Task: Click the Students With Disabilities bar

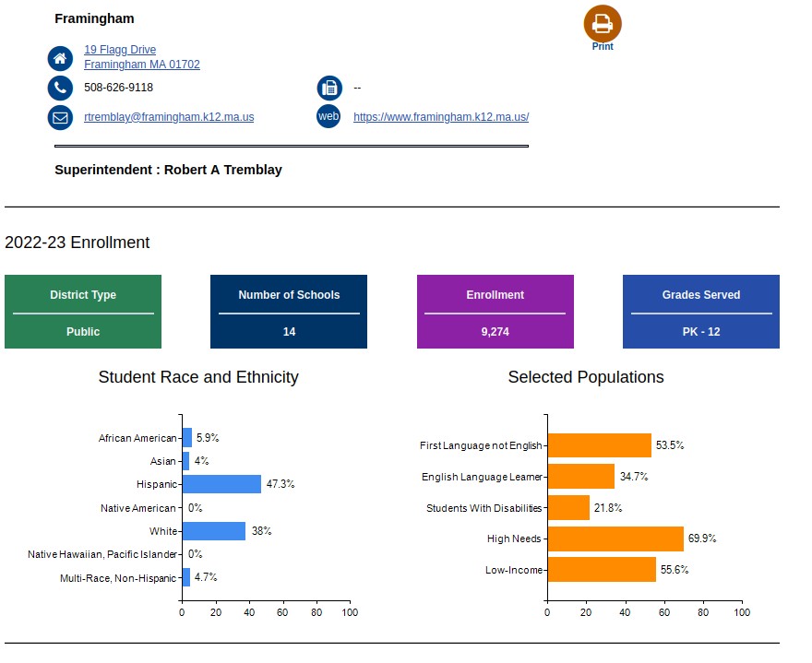Action: pyautogui.click(x=568, y=508)
